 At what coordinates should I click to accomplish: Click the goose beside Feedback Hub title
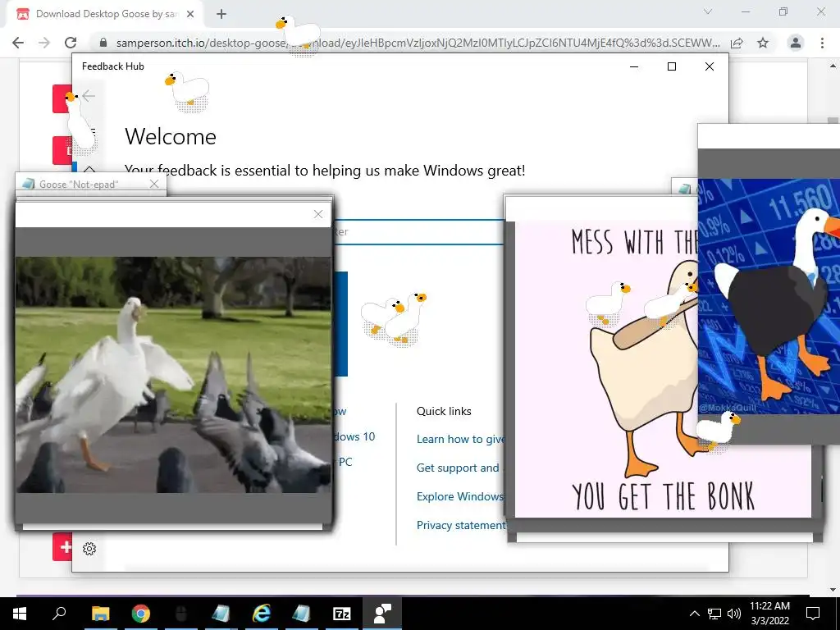(187, 91)
